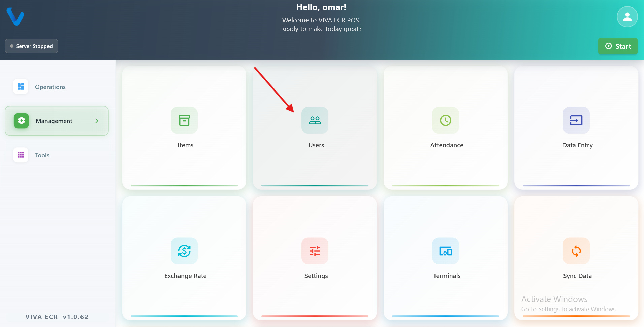644x327 pixels.
Task: Click the Sync Data card label
Action: (x=577, y=276)
